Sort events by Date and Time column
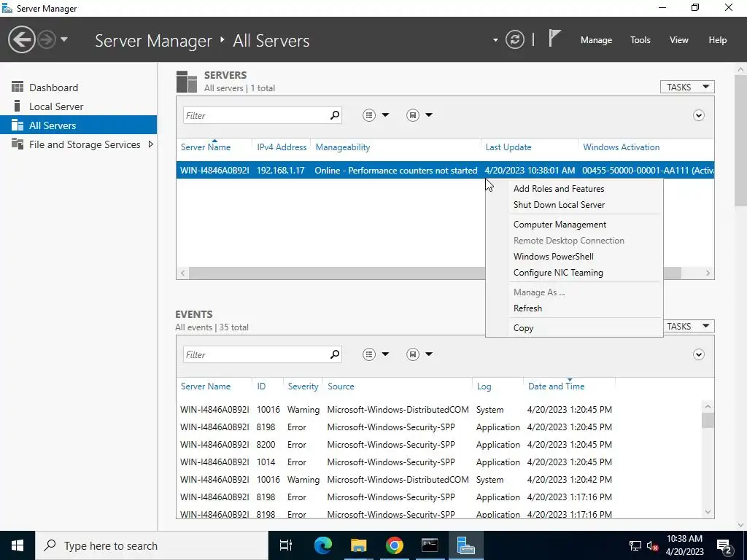 tap(556, 386)
